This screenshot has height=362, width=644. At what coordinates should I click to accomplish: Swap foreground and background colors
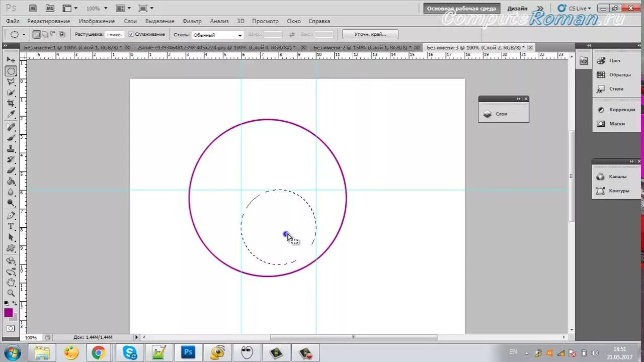click(x=15, y=303)
